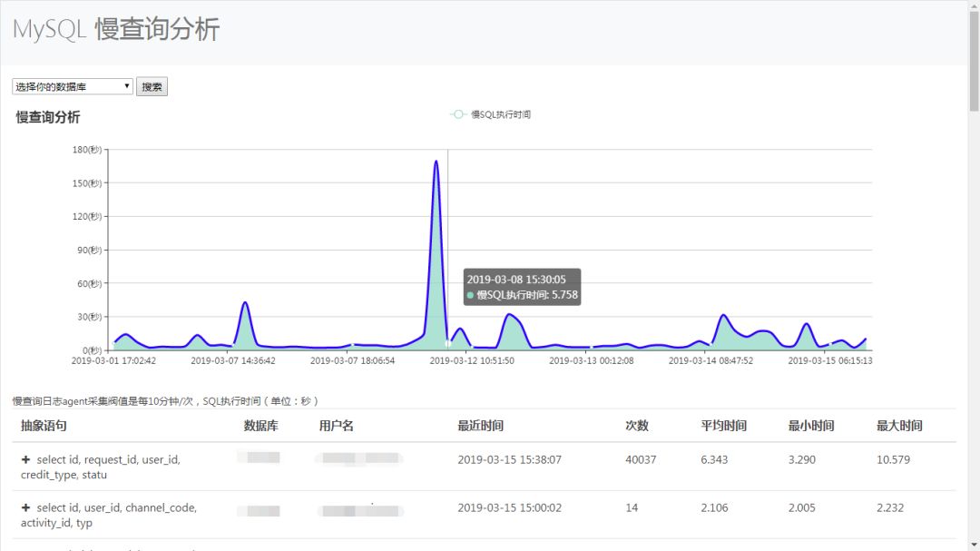Click the scrollbar down arrow
980x551 pixels.
click(x=974, y=546)
